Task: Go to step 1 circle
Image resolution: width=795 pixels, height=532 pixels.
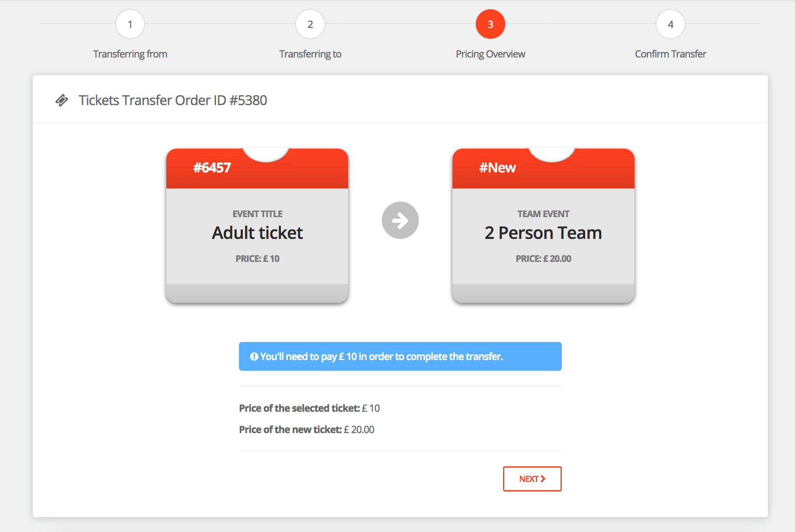Action: click(130, 24)
